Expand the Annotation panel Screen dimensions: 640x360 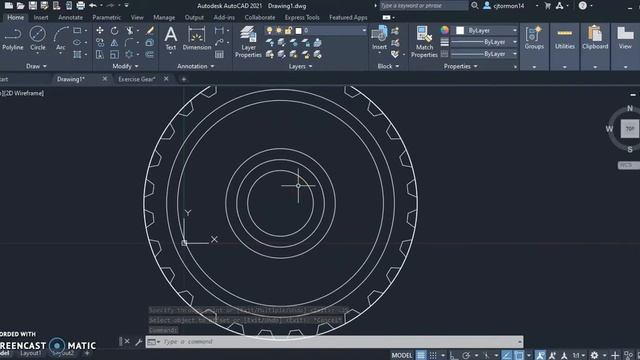(196, 66)
